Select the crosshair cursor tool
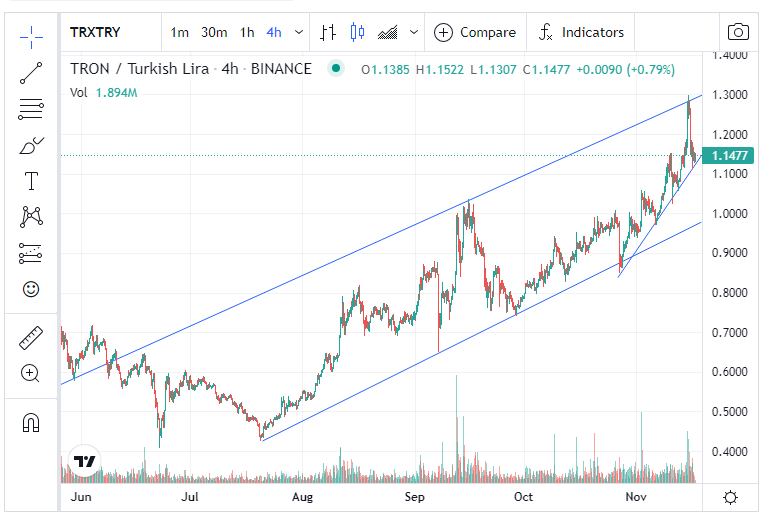The height and width of the screenshot is (517, 773). click(x=31, y=37)
